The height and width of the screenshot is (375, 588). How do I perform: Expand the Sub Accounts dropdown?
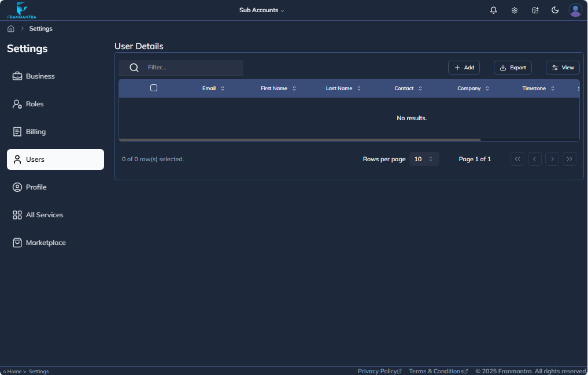click(x=261, y=10)
